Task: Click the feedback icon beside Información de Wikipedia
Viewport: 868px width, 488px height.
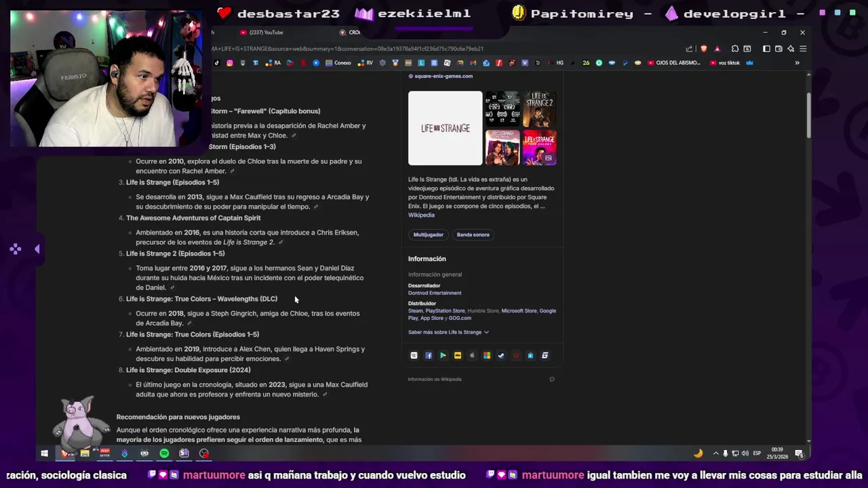Action: click(x=552, y=380)
